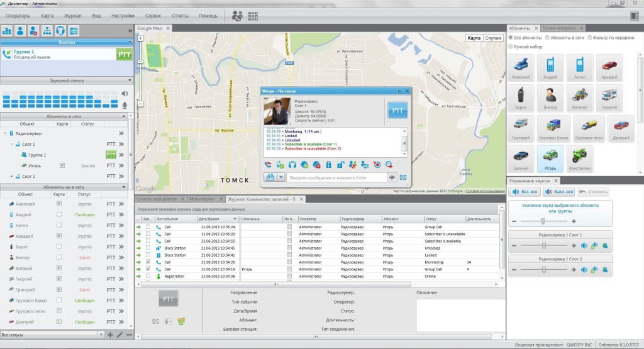Open the Журнал menu
The image size is (644, 349).
point(72,15)
